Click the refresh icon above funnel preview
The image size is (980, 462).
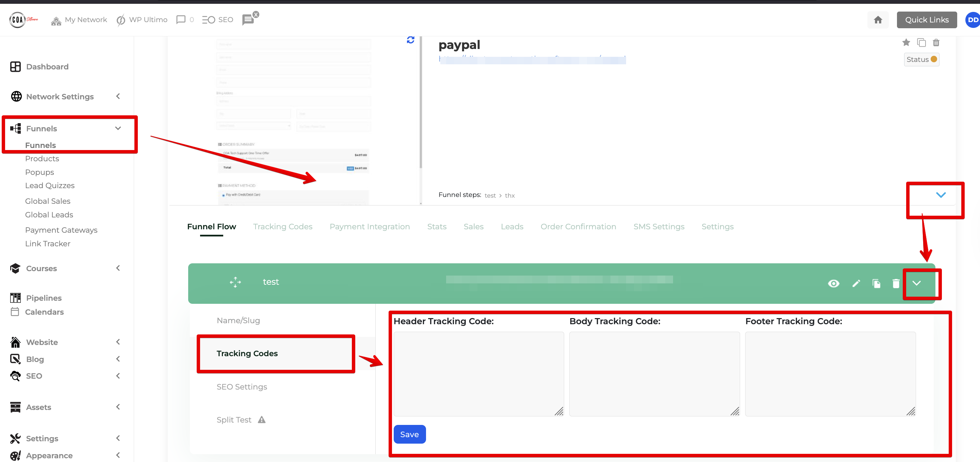[410, 40]
